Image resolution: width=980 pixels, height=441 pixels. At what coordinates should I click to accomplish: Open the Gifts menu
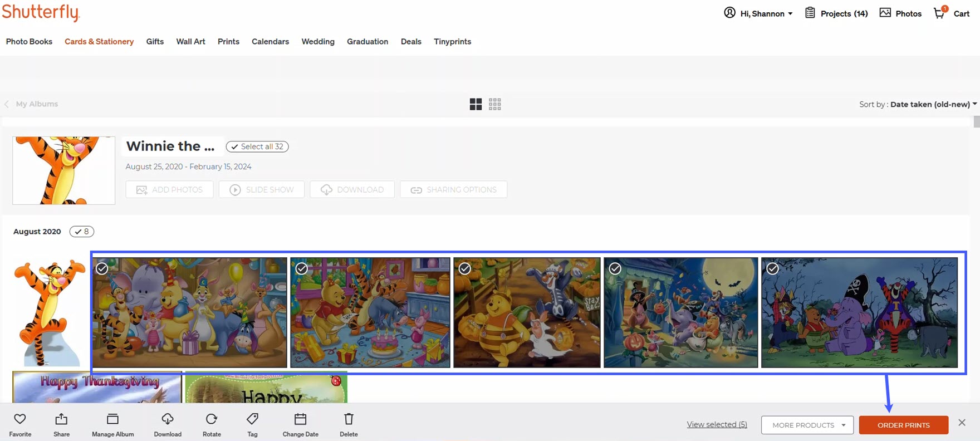[155, 42]
